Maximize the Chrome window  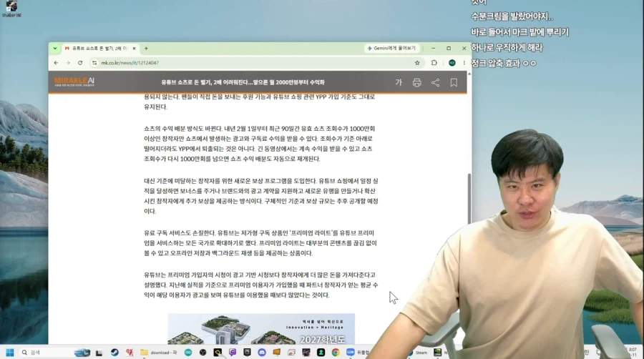449,49
